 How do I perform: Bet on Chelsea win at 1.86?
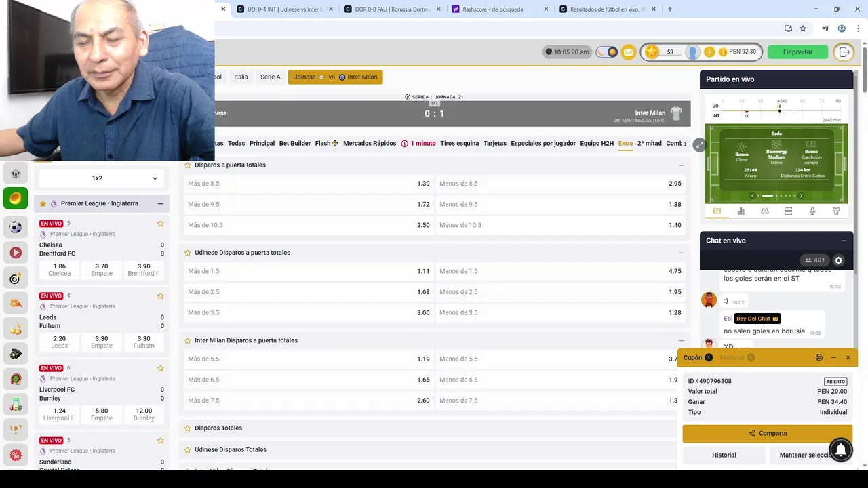tap(59, 270)
